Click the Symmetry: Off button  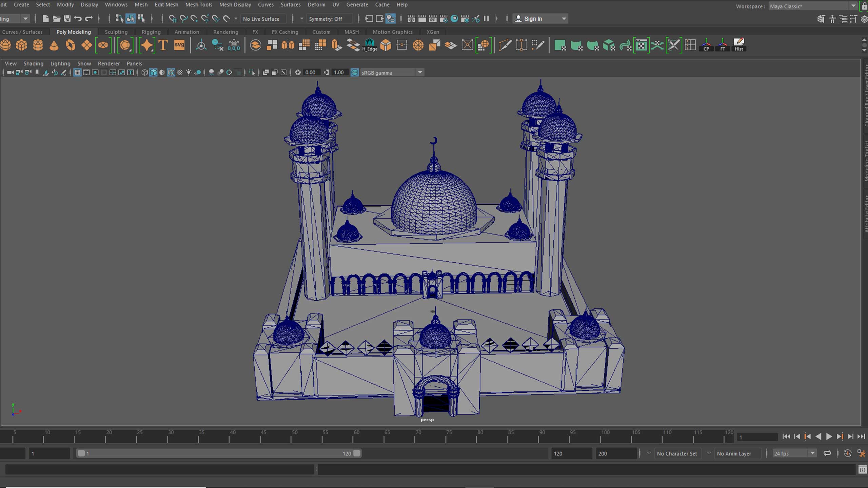coord(325,19)
